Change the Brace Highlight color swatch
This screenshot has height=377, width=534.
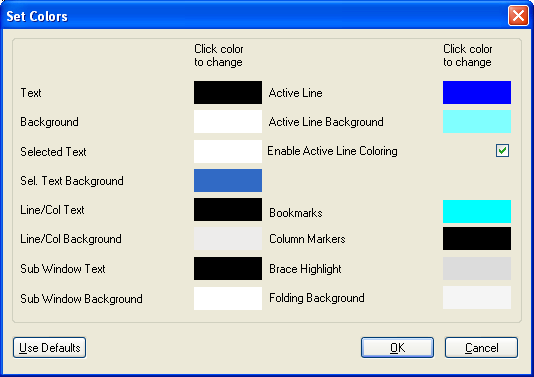pyautogui.click(x=477, y=269)
